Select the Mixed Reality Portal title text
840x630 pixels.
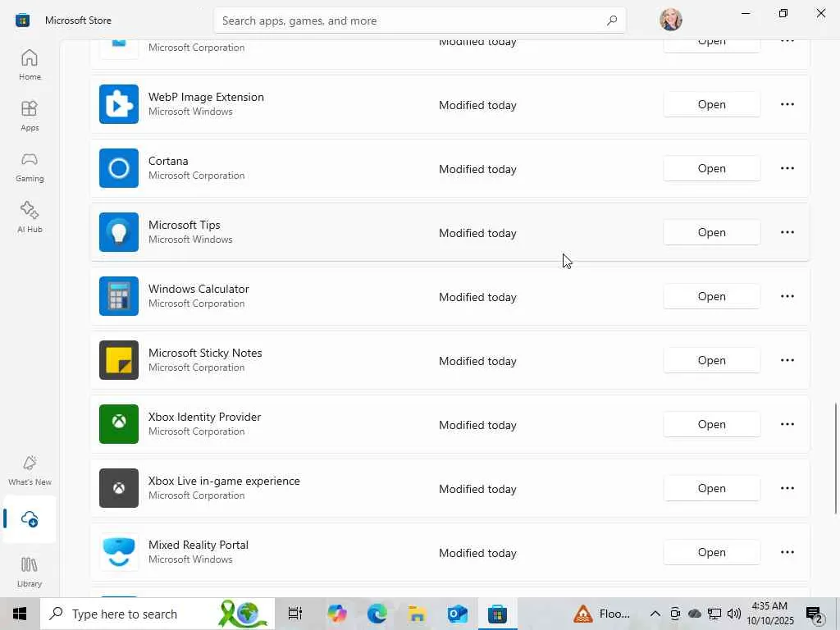[x=199, y=545]
